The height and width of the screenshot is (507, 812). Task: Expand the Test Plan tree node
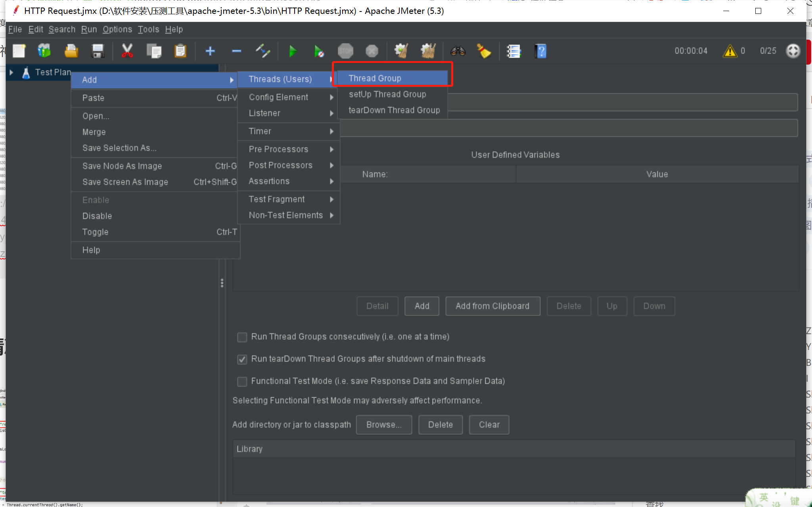click(11, 72)
